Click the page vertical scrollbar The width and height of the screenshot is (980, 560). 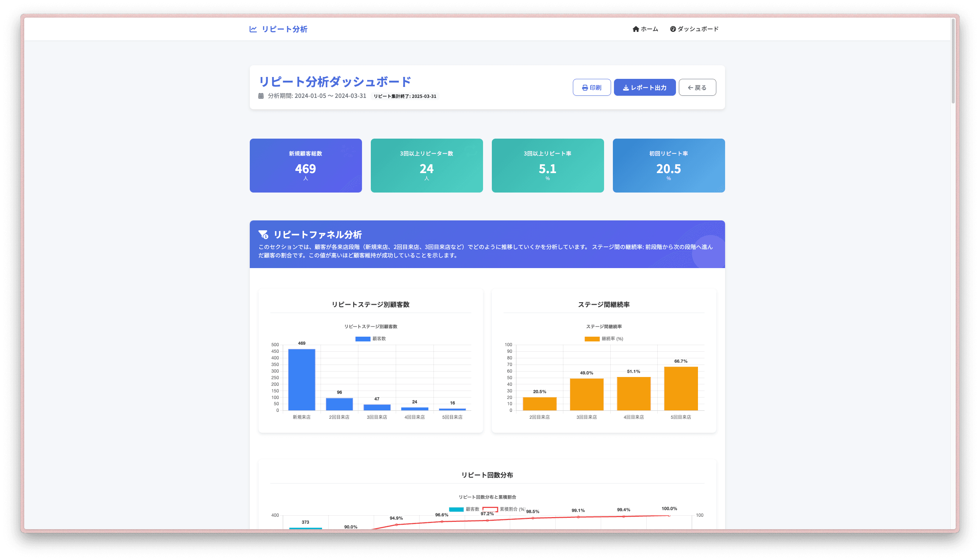click(953, 61)
